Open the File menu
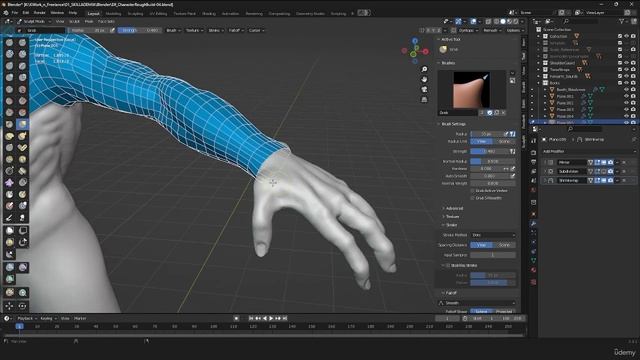This screenshot has height=360, width=640. coord(15,13)
